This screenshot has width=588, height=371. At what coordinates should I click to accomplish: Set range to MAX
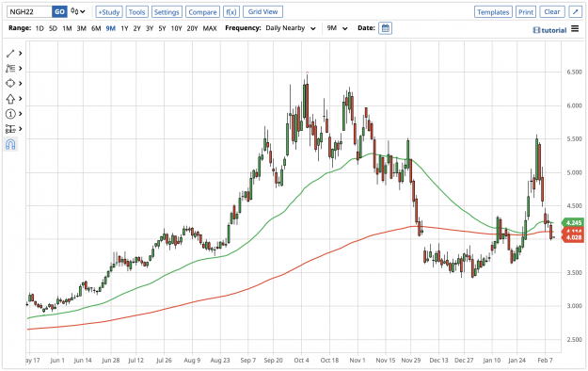pos(210,28)
